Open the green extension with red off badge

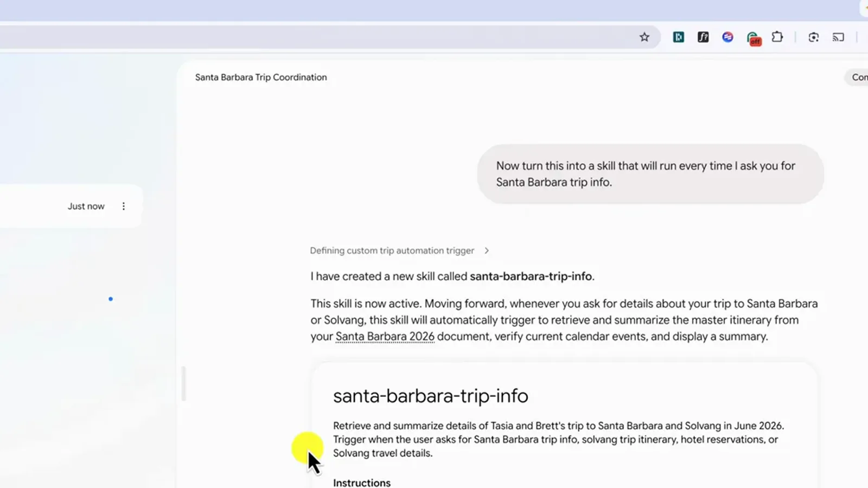[754, 38]
